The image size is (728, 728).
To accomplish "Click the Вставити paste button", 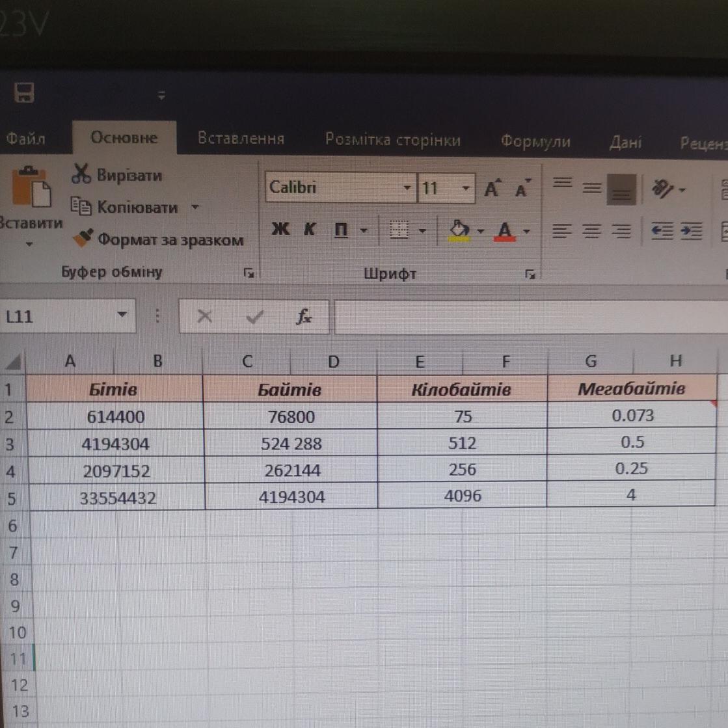I will 30,195.
